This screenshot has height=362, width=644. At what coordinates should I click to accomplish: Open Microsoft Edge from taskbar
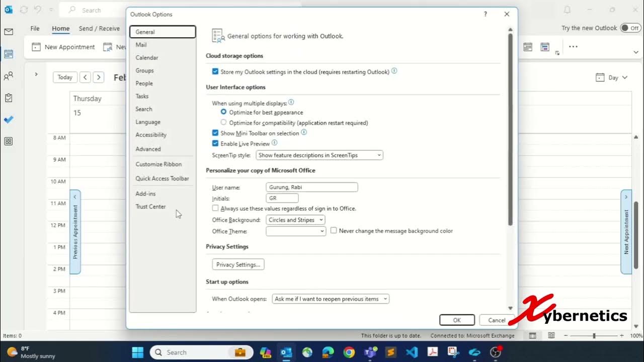click(x=328, y=352)
